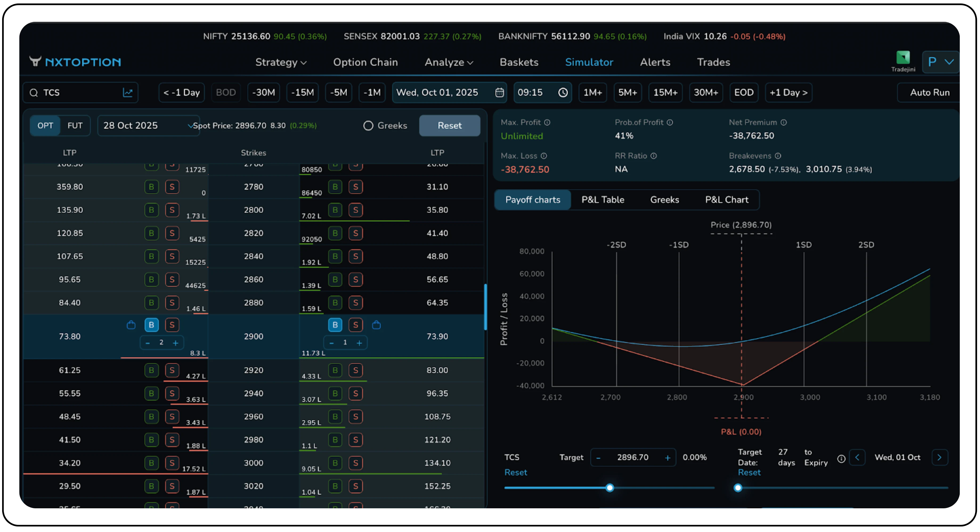Click the TCS target price slider handle
980x532 pixels.
pos(609,488)
